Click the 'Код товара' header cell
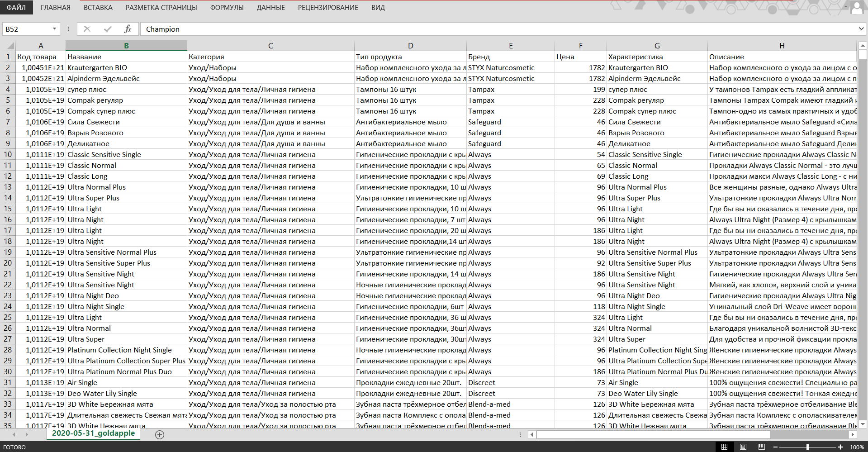 pos(41,57)
